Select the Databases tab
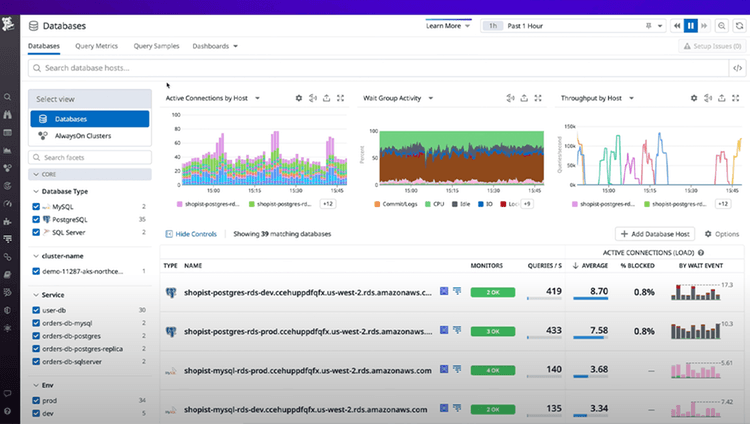The image size is (750, 424). [x=44, y=46]
